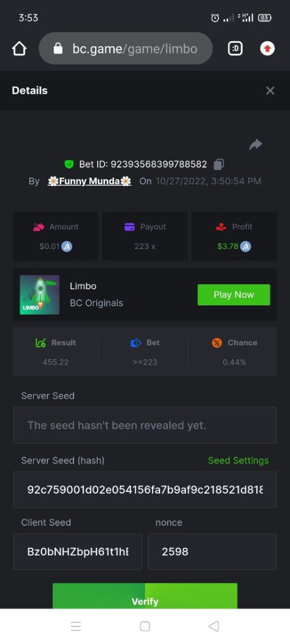Open the browser tab switcher icon
The image size is (290, 644).
(x=235, y=49)
